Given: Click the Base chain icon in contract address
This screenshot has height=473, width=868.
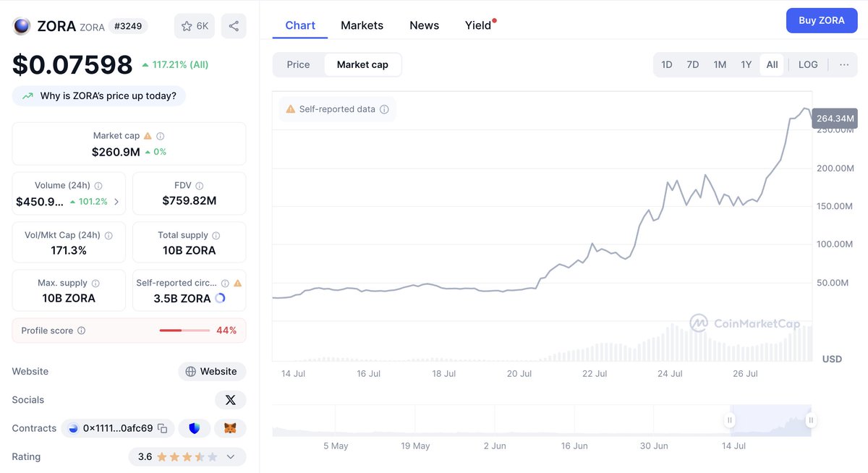Looking at the screenshot, I should (x=72, y=428).
